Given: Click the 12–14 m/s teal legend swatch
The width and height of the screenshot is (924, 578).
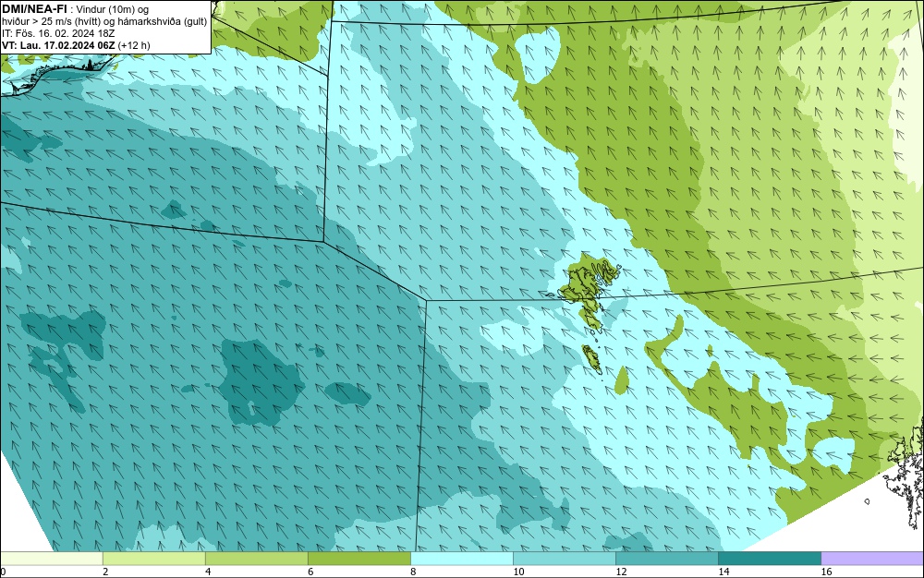Looking at the screenshot, I should [666, 559].
